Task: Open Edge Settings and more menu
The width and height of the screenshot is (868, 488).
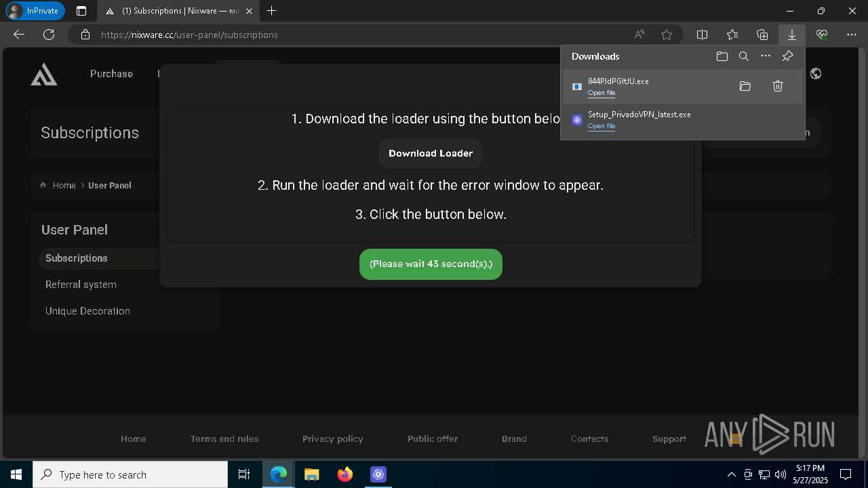Action: coord(852,35)
